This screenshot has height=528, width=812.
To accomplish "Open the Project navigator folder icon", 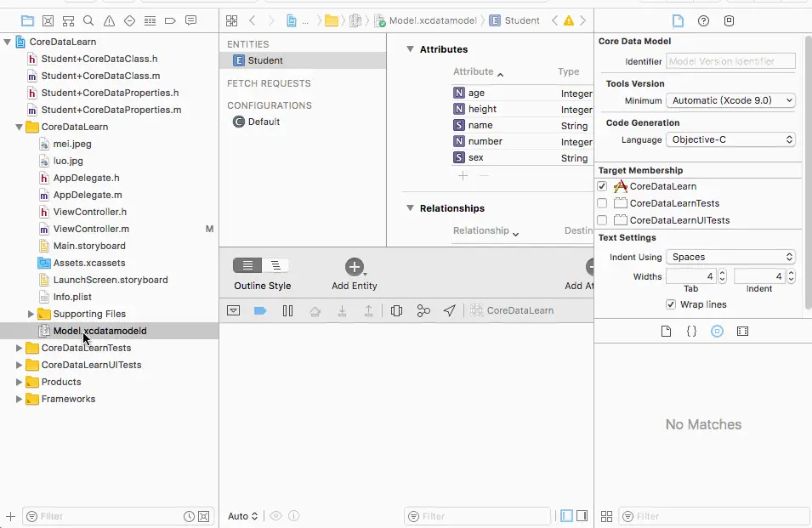I will pyautogui.click(x=27, y=20).
